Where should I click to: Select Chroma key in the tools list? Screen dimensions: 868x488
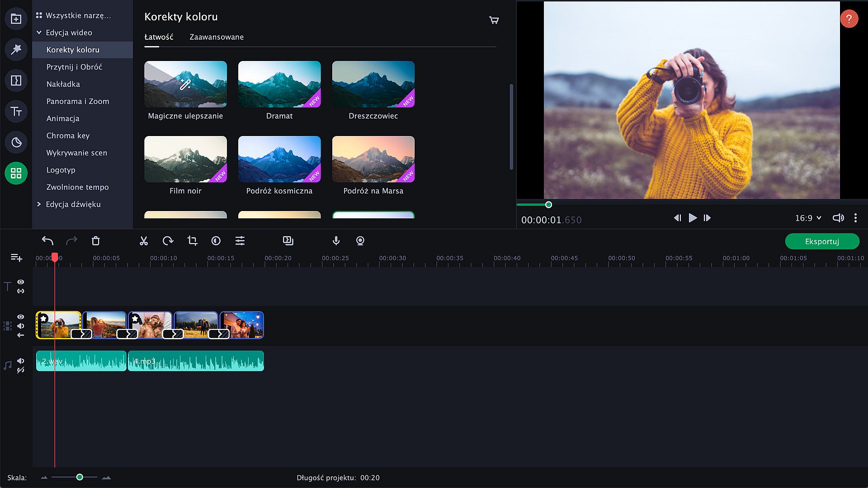68,136
